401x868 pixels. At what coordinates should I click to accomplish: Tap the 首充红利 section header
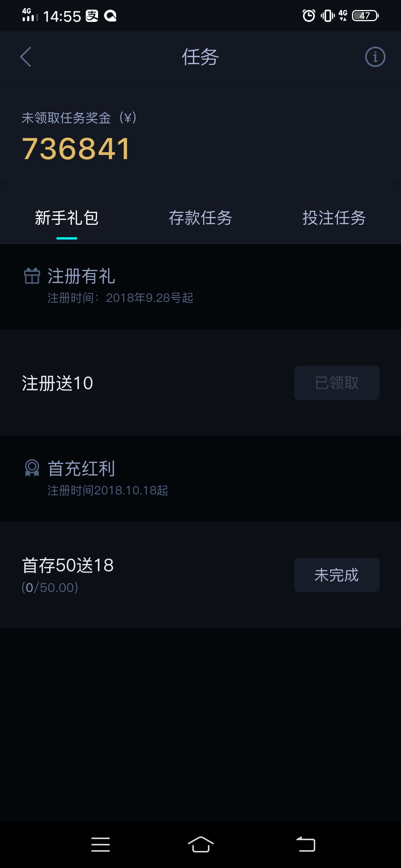[81, 468]
